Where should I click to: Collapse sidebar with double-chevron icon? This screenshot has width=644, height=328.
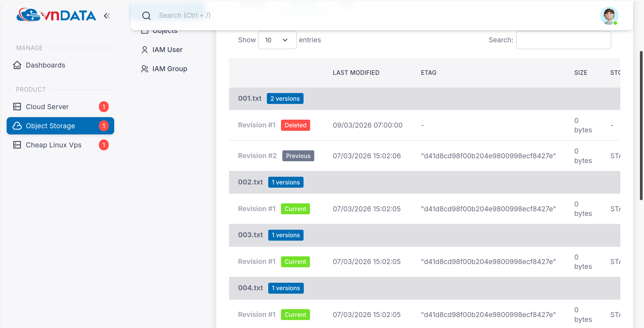pyautogui.click(x=107, y=16)
